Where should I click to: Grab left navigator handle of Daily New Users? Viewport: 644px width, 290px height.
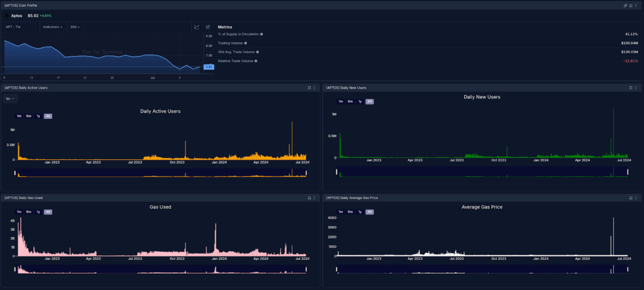coord(337,172)
